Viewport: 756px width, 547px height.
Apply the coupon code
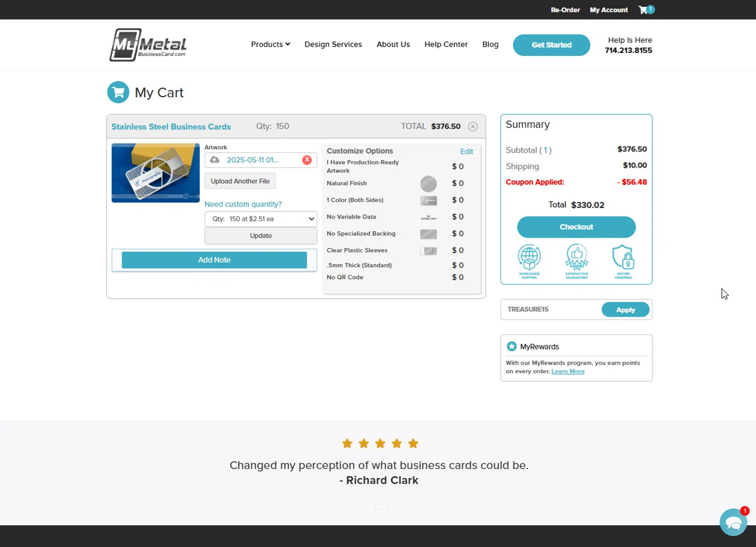[625, 310]
